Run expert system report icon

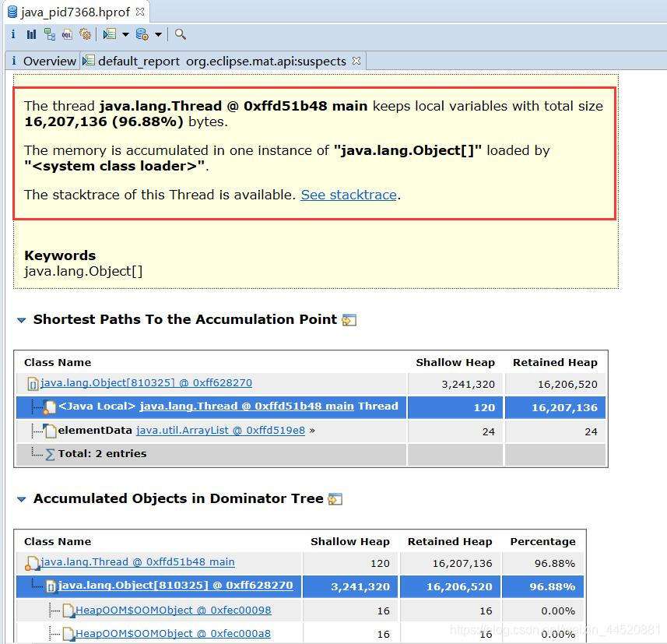pos(110,34)
